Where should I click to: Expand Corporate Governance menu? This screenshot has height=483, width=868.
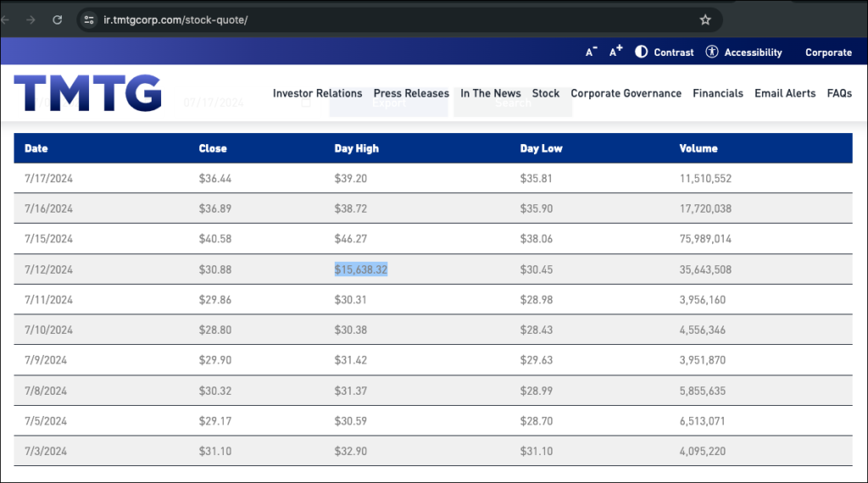[626, 93]
